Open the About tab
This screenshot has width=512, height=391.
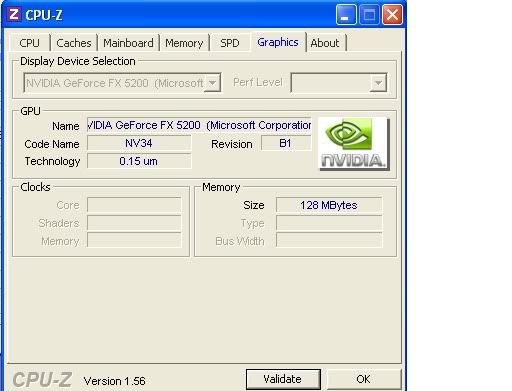325,43
